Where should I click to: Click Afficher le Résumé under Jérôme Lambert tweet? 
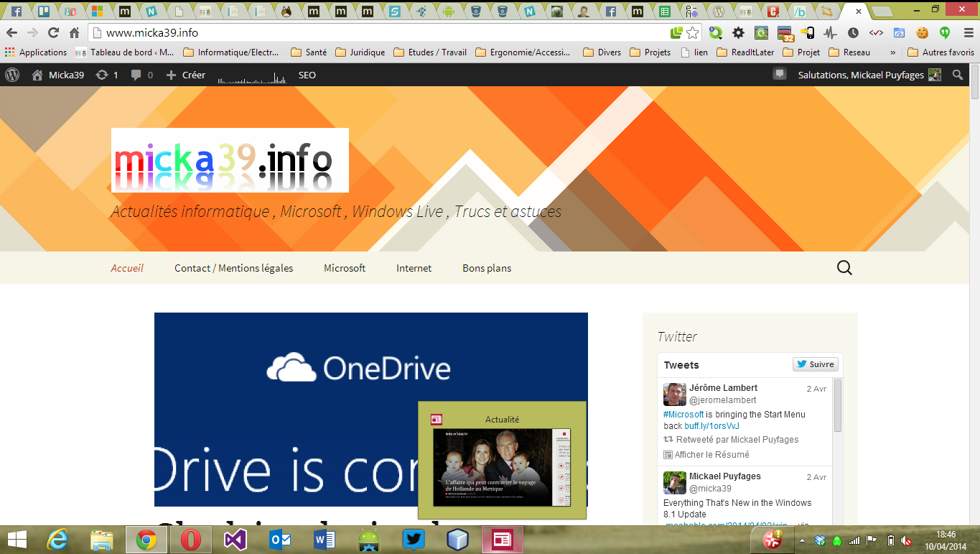pos(706,455)
